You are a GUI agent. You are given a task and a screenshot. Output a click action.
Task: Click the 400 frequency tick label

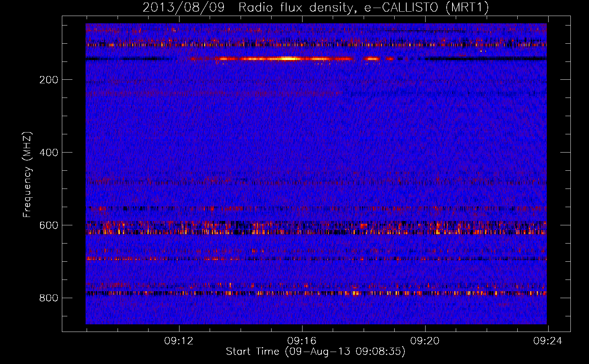click(x=49, y=153)
